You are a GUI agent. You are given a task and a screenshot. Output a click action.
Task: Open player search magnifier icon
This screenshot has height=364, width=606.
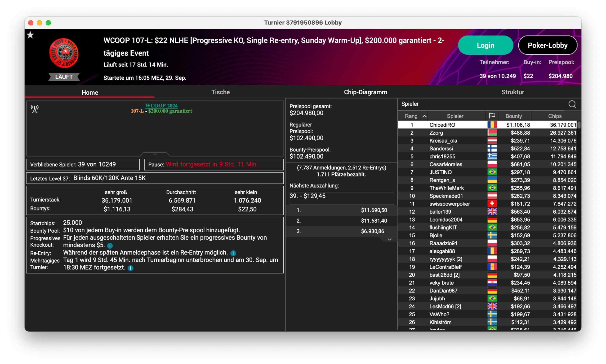coord(572,104)
